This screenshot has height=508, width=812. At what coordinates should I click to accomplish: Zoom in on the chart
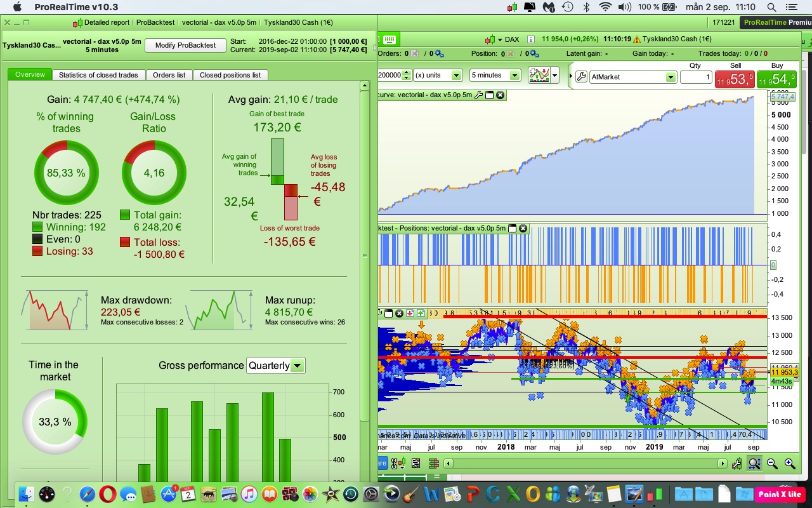pos(790,464)
